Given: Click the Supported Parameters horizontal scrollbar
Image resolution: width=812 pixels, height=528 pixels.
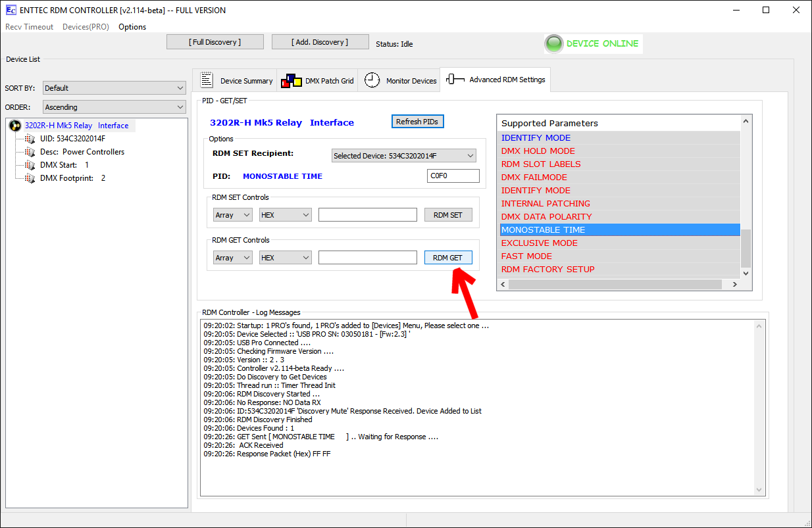Looking at the screenshot, I should [619, 285].
